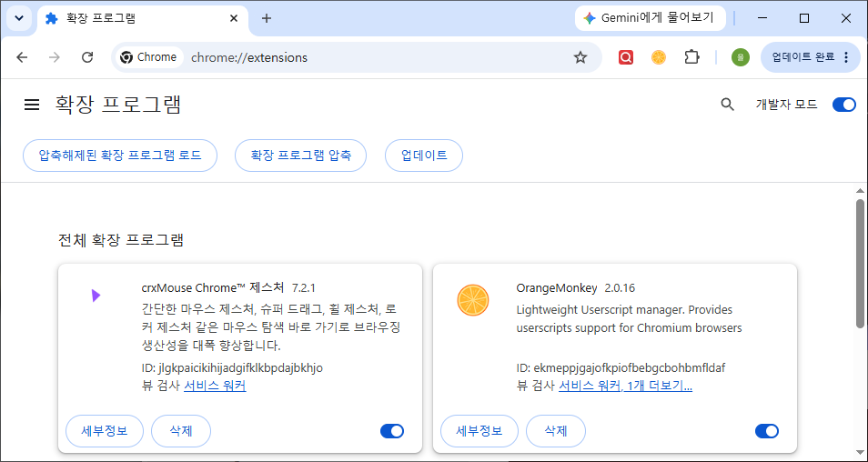Click the 전체 확장 프로그램 heading

tap(121, 239)
